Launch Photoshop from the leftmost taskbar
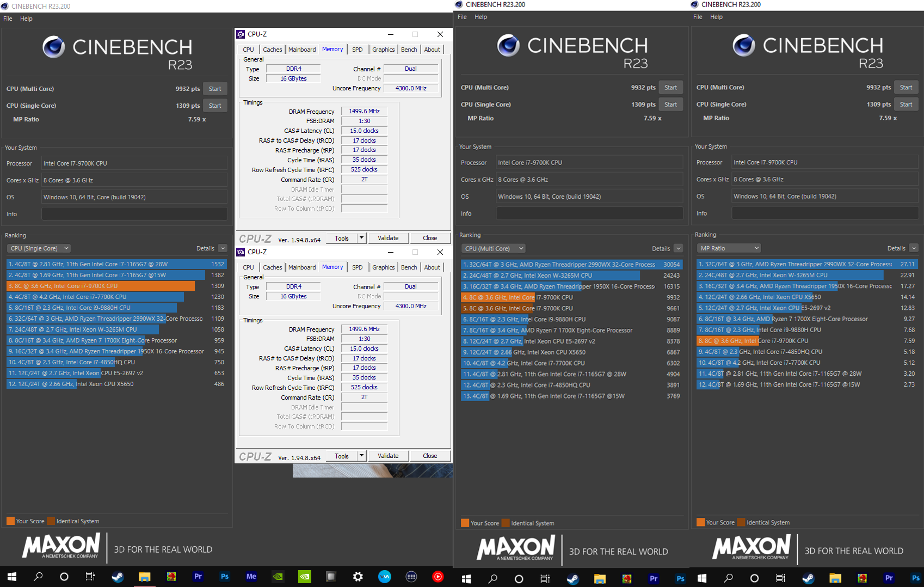The image size is (924, 587). pyautogui.click(x=224, y=576)
